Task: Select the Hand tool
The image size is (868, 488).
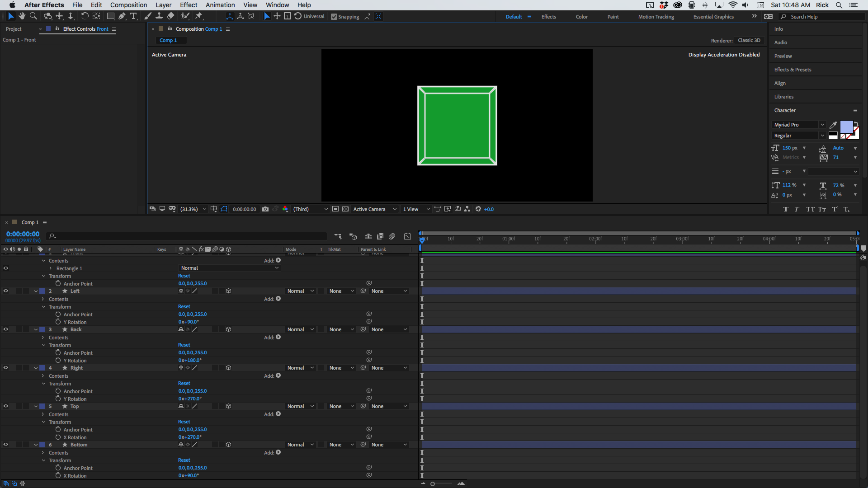Action: (x=22, y=16)
